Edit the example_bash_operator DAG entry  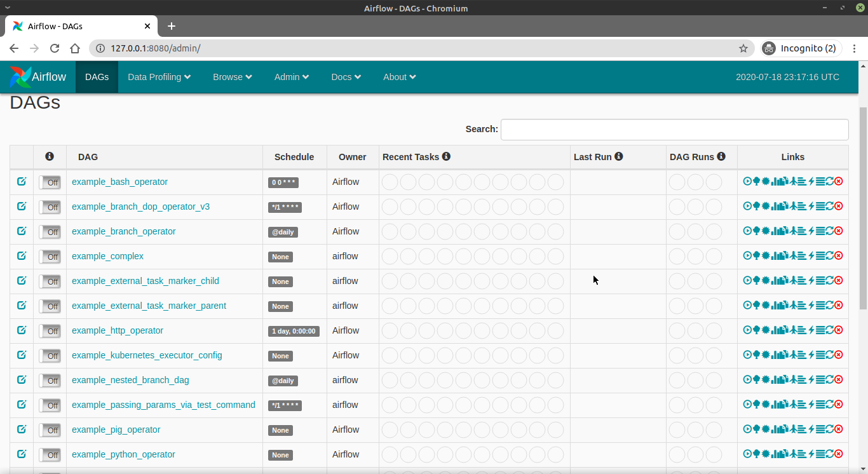21,181
